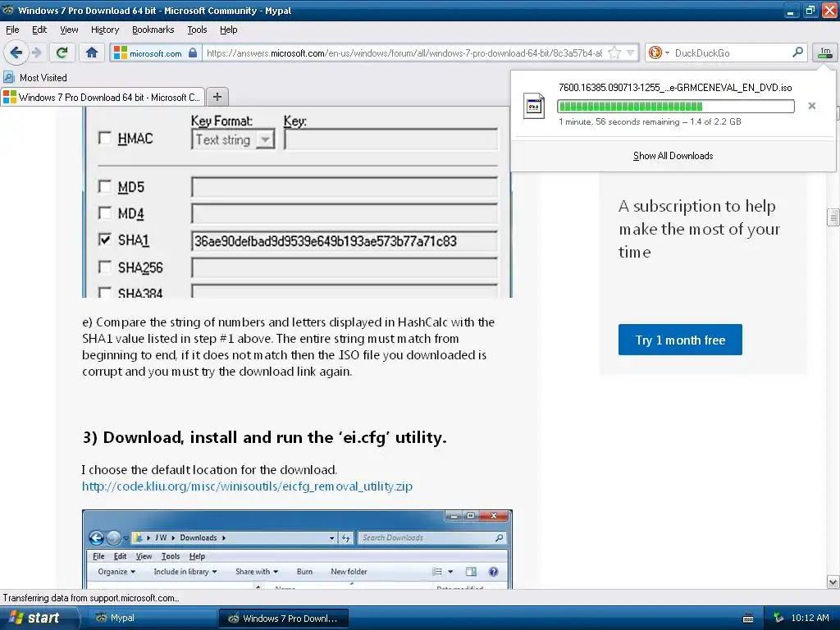
Task: Click the download progress bar
Action: 676,106
